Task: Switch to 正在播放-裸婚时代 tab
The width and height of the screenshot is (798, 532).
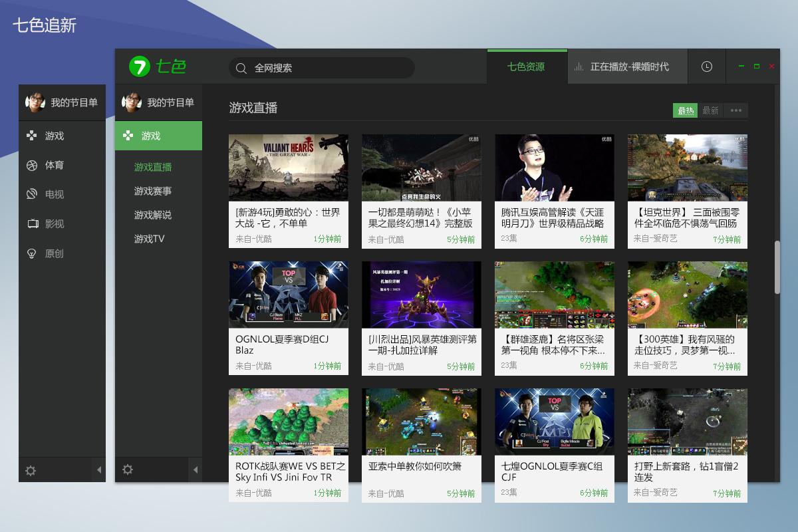Action: pos(627,66)
